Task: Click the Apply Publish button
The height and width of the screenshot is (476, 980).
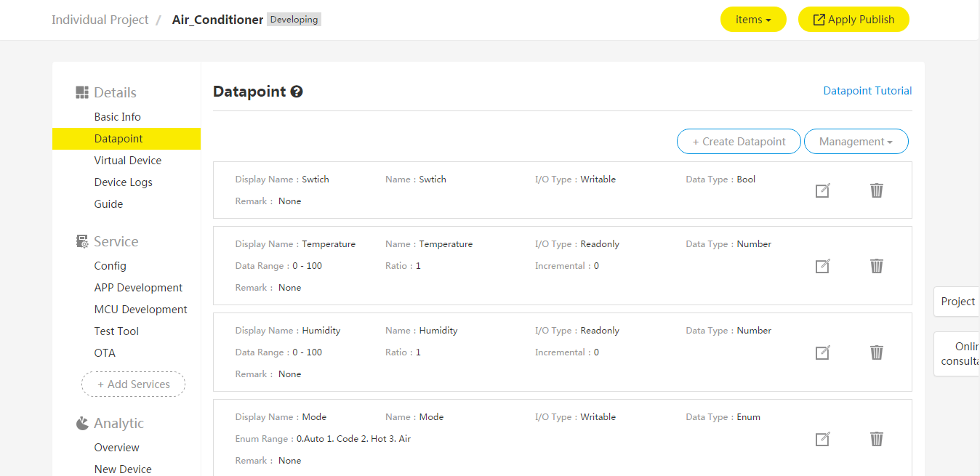Action: tap(854, 20)
